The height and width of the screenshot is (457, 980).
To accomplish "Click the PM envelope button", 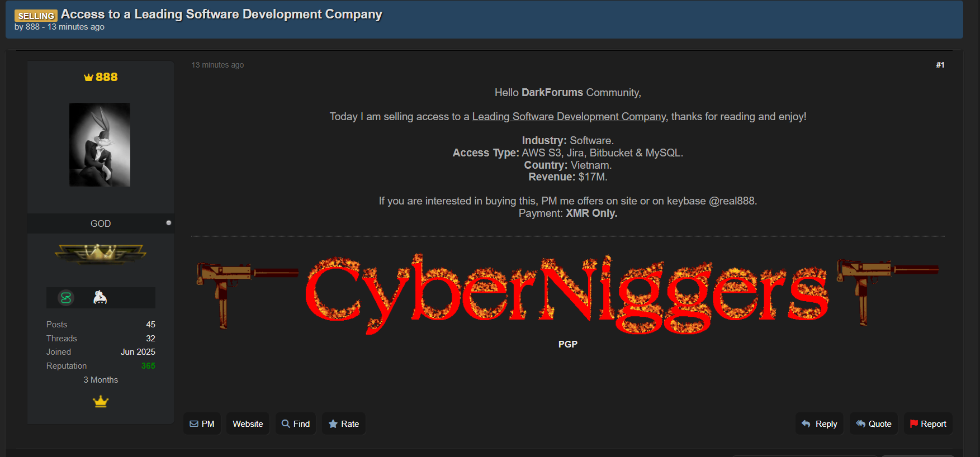I will pyautogui.click(x=202, y=424).
